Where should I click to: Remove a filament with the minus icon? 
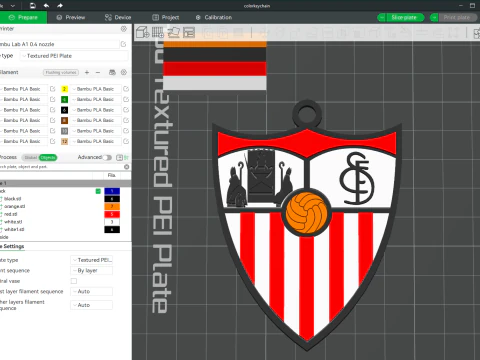[x=98, y=72]
